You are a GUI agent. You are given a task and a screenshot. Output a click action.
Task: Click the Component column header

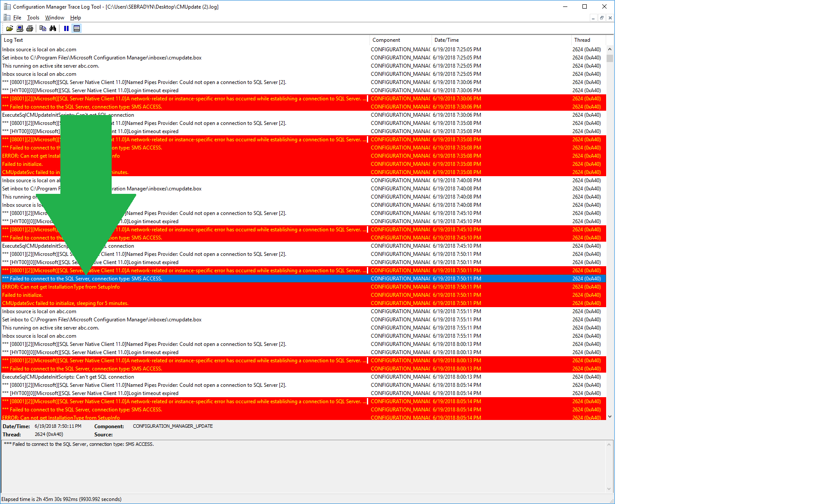point(401,40)
